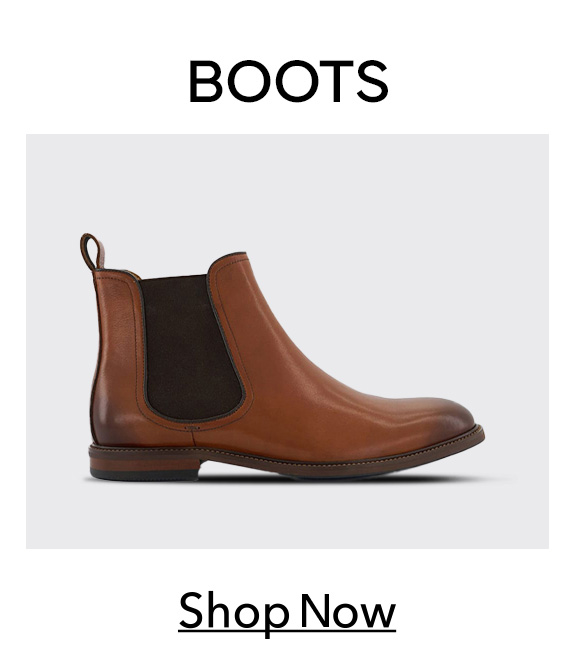Click the word Shop in the underlined link
573x669 pixels.
[x=233, y=613]
